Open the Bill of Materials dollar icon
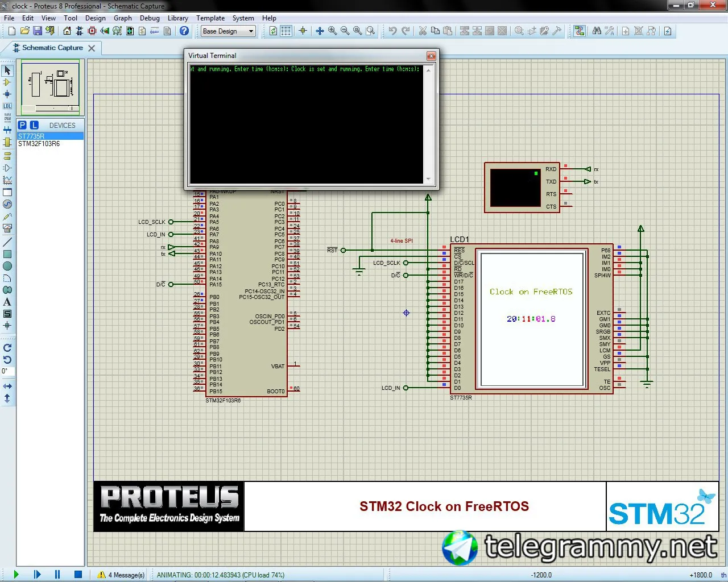Viewport: 728px width, 582px height. pyautogui.click(x=142, y=31)
